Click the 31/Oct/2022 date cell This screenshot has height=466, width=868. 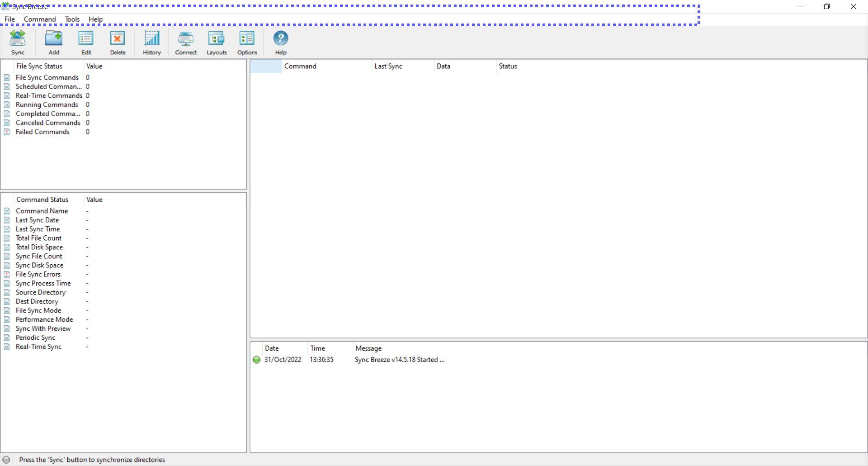[283, 360]
